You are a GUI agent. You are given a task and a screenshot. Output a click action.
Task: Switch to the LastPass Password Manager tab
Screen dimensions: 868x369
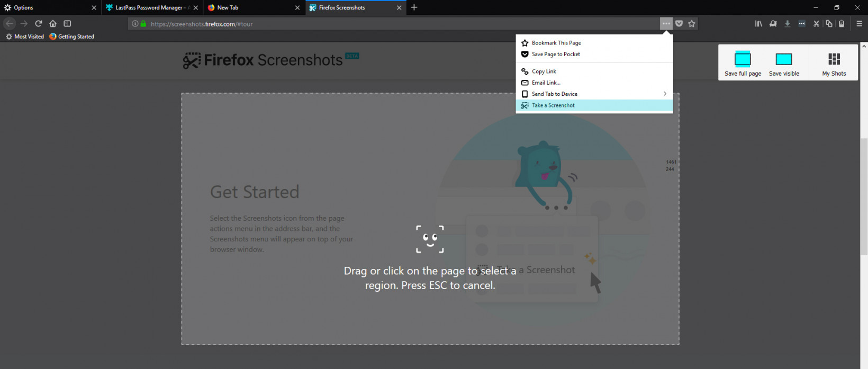point(152,7)
